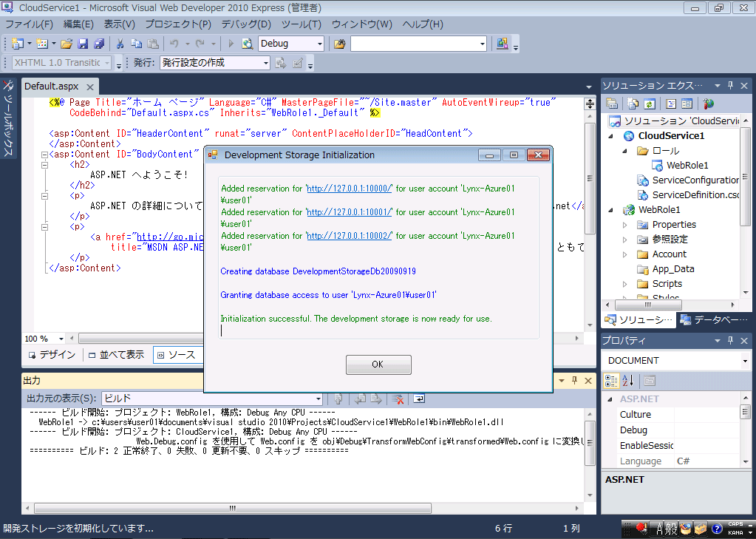
Task: Click the View in Browser icon
Action: [248, 44]
